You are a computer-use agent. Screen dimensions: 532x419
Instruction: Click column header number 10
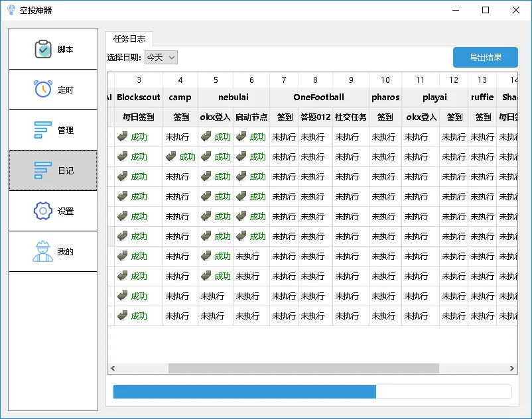[385, 80]
